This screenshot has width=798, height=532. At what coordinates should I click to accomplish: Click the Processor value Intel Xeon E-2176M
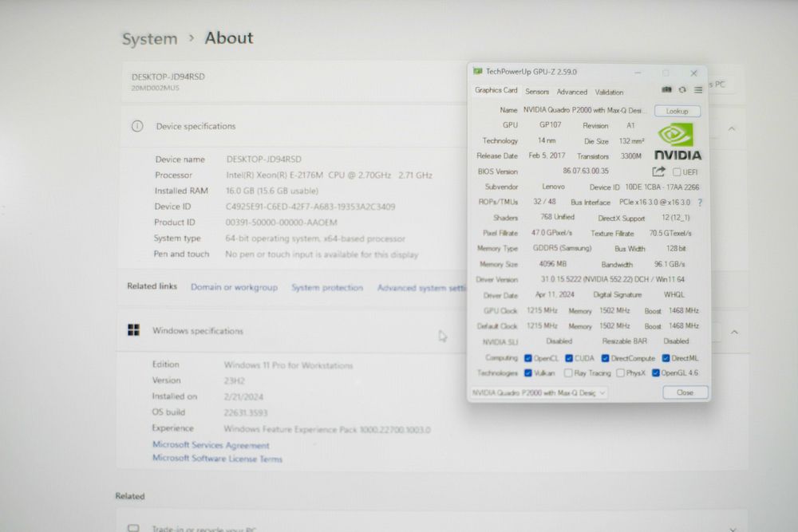[x=329, y=175]
